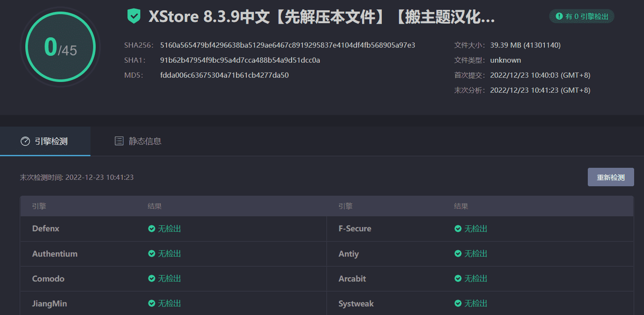Click the F-Secure engine name
644x315 pixels.
tap(355, 229)
